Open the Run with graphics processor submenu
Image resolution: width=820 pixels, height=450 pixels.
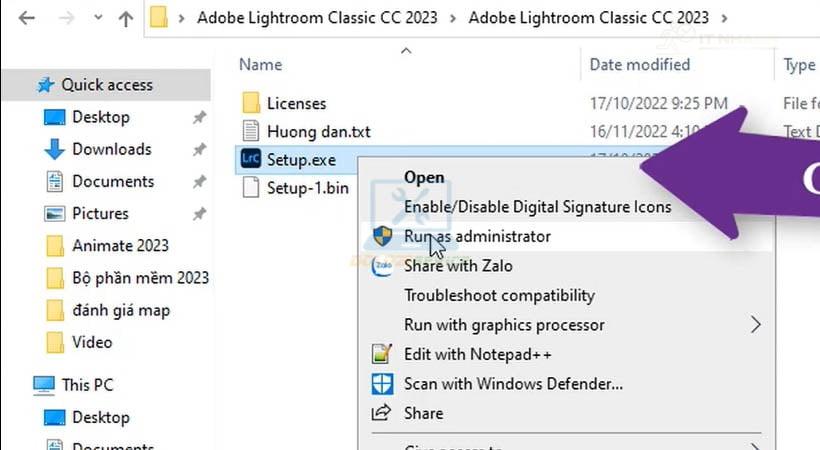[755, 325]
